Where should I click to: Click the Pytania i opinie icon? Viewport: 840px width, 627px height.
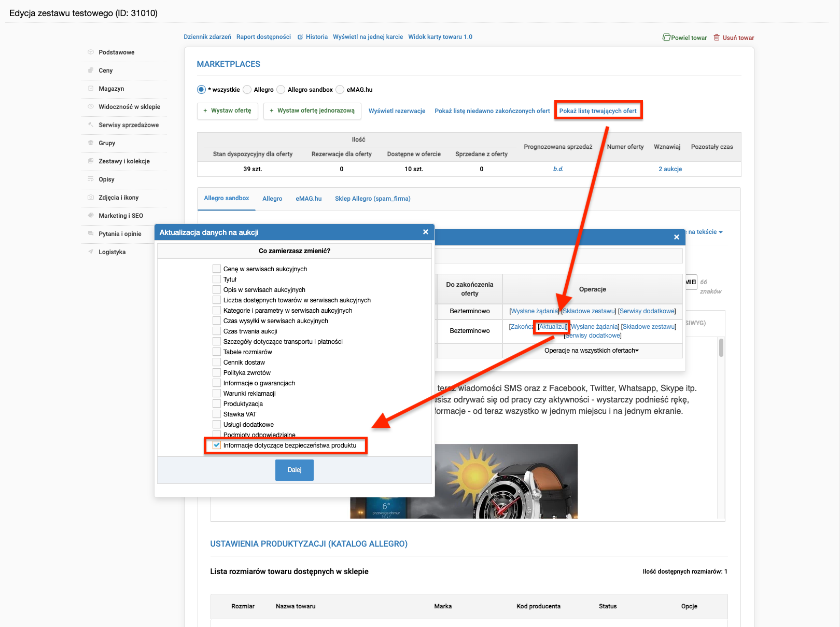91,233
